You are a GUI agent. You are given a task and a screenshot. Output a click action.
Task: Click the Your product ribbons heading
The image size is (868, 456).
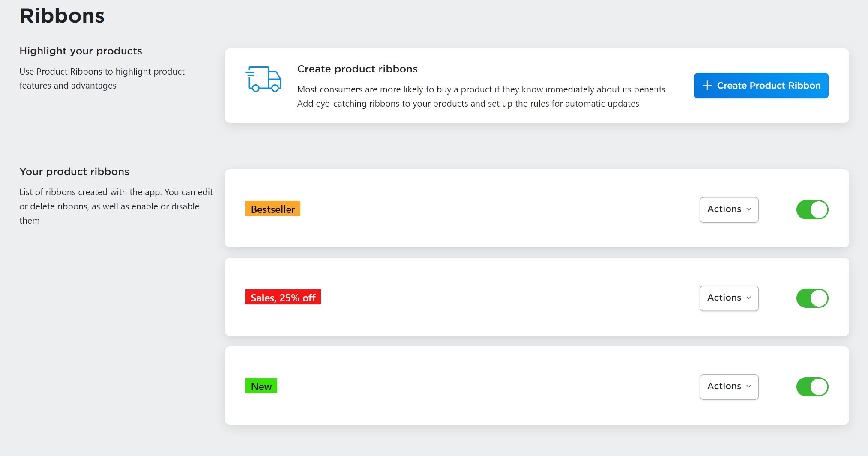tap(74, 172)
